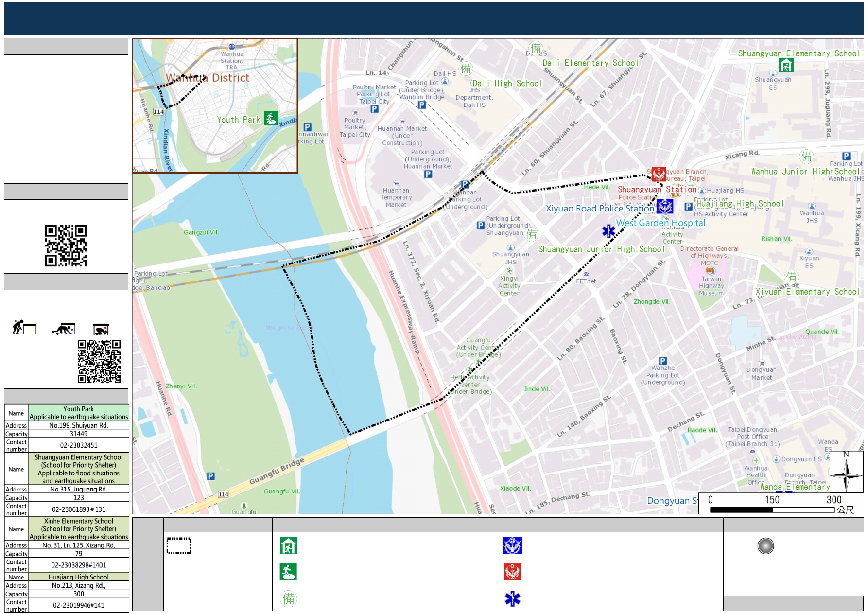Select capacity value '300'
This screenshot has width=868, height=614.
click(x=79, y=594)
